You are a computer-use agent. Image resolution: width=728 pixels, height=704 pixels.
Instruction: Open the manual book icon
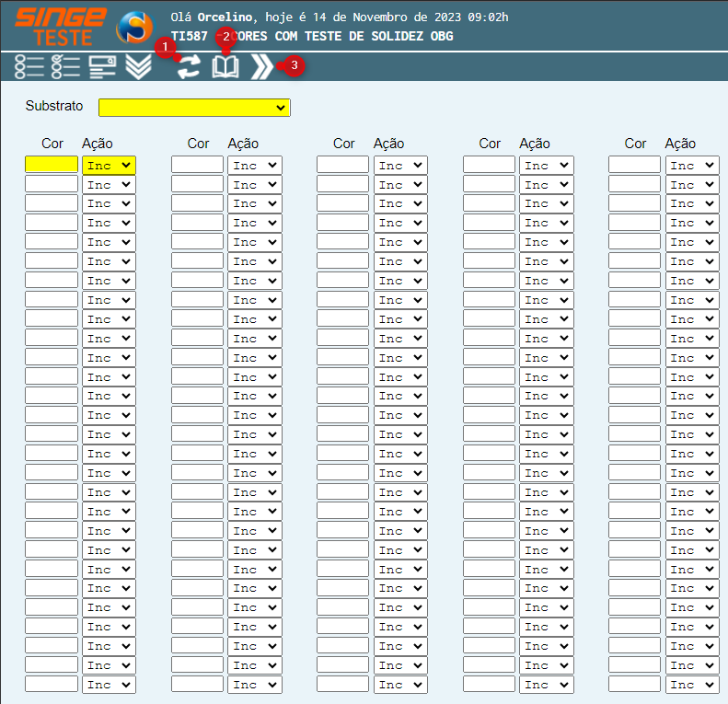225,67
